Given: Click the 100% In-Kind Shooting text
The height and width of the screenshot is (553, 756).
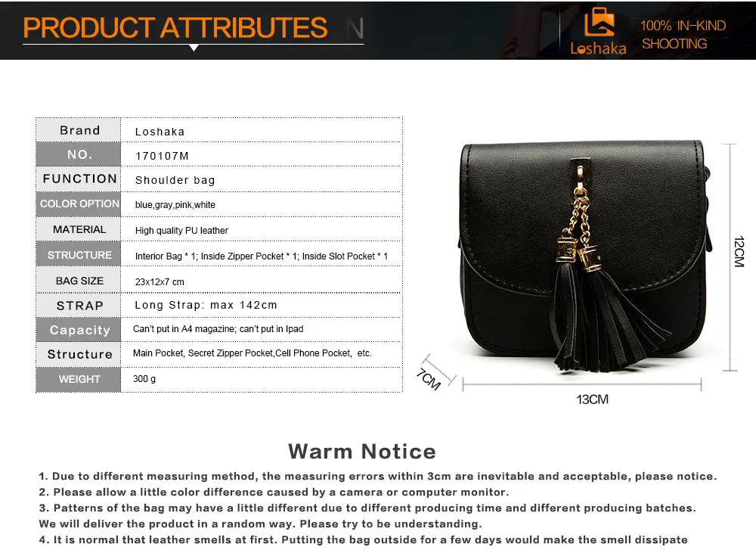Looking at the screenshot, I should pyautogui.click(x=682, y=35).
